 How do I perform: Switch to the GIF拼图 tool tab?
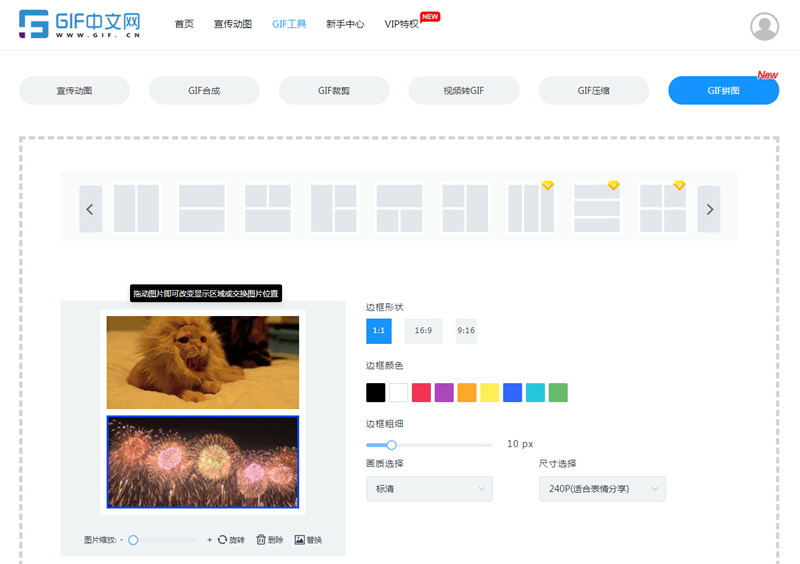tap(723, 90)
